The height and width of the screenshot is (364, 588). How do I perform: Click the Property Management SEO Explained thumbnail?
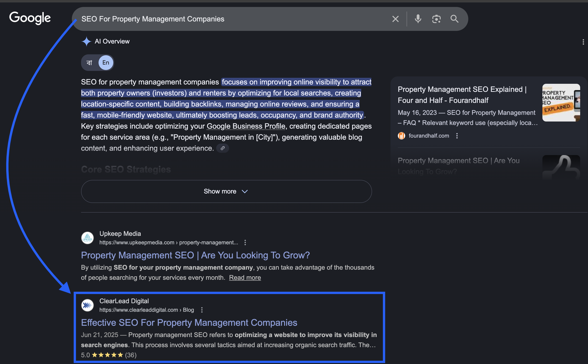coord(561,102)
